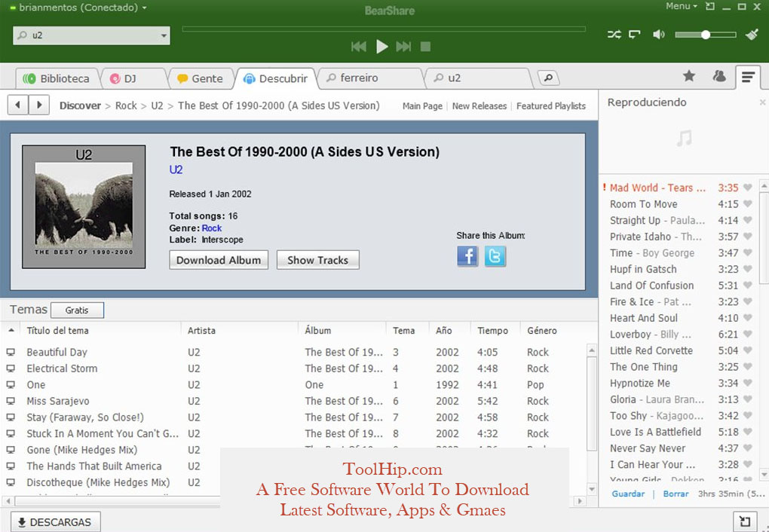
Task: Click Borrar to clear the playlist
Action: [676, 494]
